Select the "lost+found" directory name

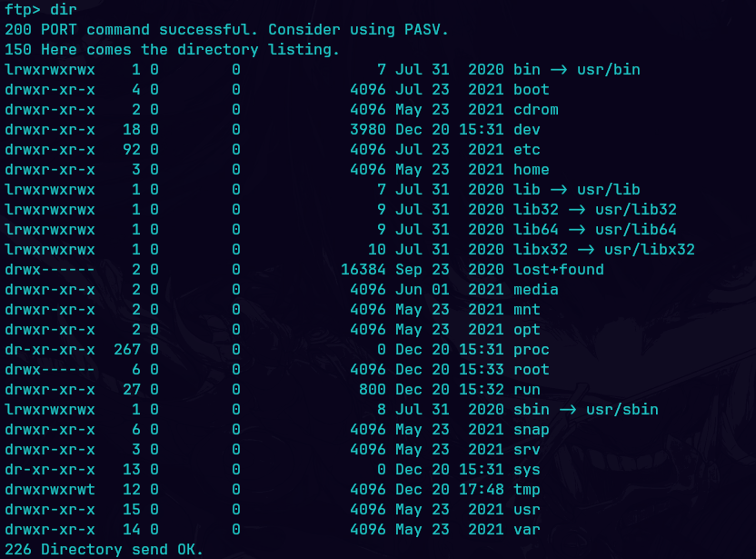(559, 270)
